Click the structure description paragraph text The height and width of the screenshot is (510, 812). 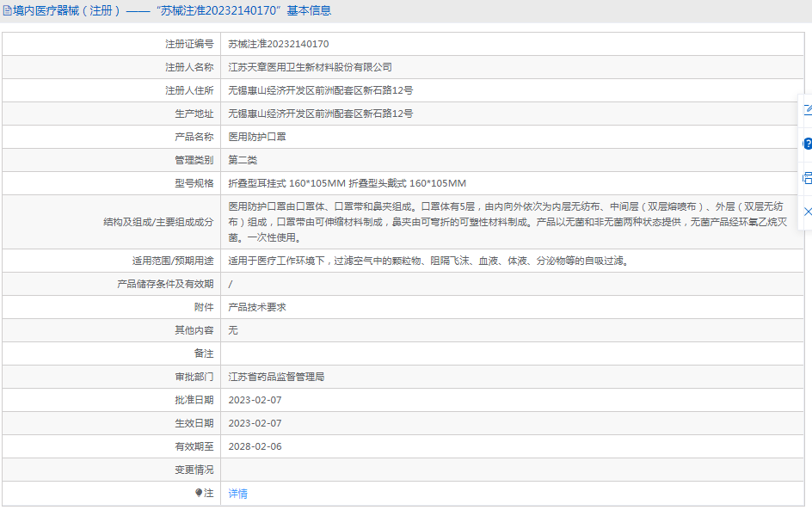click(x=507, y=222)
